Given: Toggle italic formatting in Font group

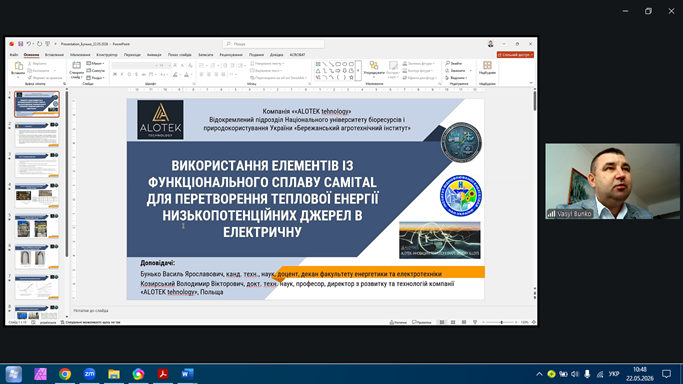Looking at the screenshot, I should click(122, 74).
